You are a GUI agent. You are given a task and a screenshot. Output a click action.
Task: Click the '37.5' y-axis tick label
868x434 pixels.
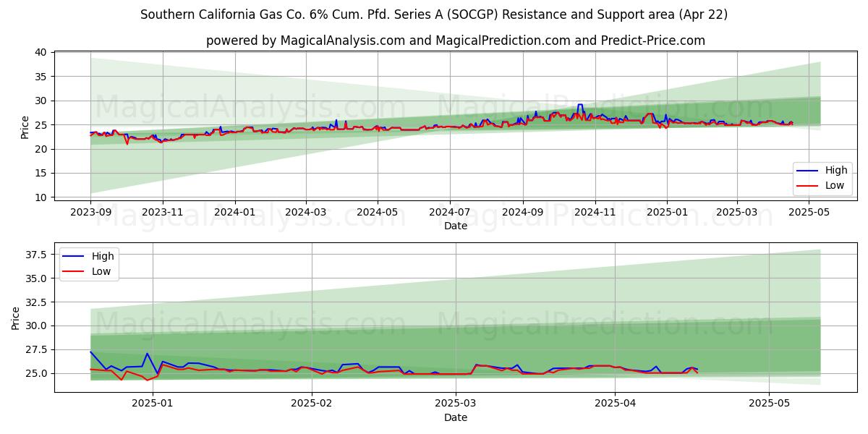[x=37, y=255]
